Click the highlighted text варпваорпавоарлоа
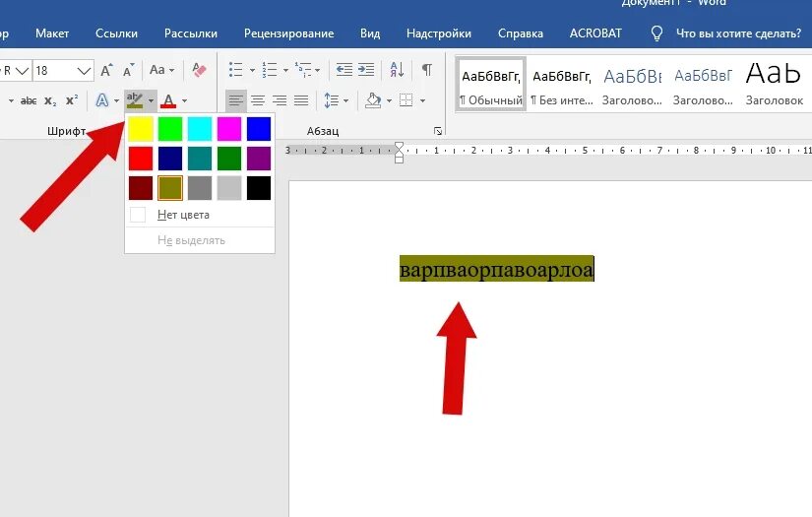Image resolution: width=812 pixels, height=517 pixels. tap(497, 269)
